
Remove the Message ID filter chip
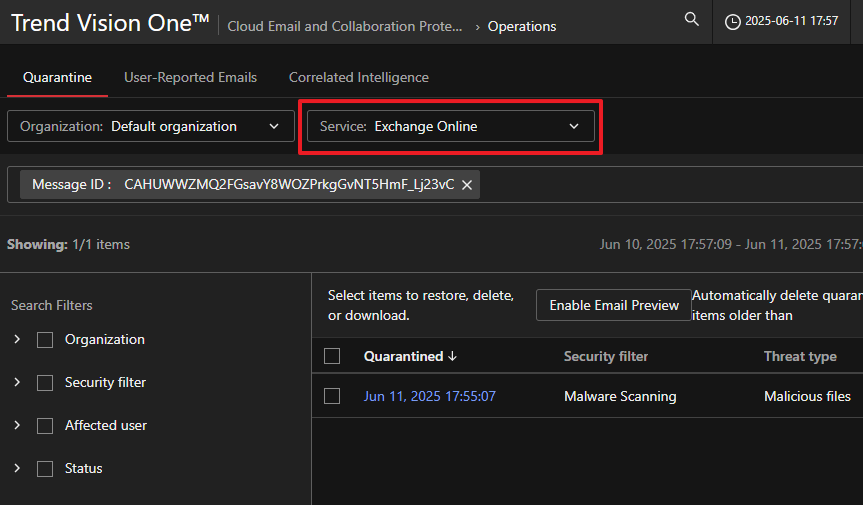[467, 185]
